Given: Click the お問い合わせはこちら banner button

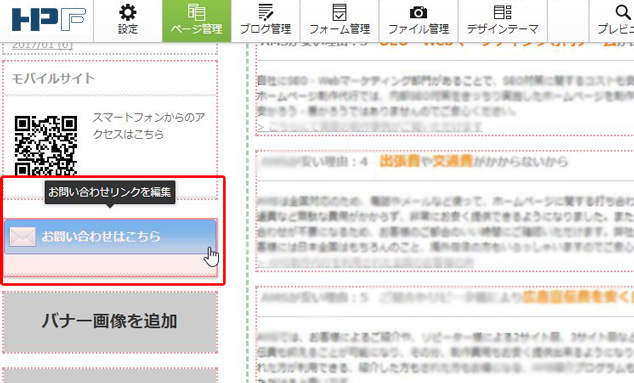Looking at the screenshot, I should [110, 237].
